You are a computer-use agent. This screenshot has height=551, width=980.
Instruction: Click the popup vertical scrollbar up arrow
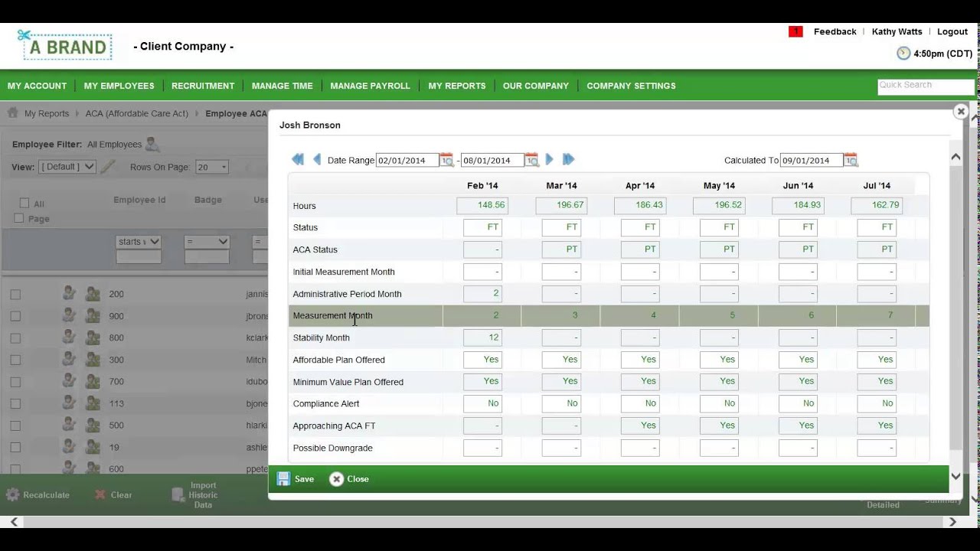click(955, 157)
